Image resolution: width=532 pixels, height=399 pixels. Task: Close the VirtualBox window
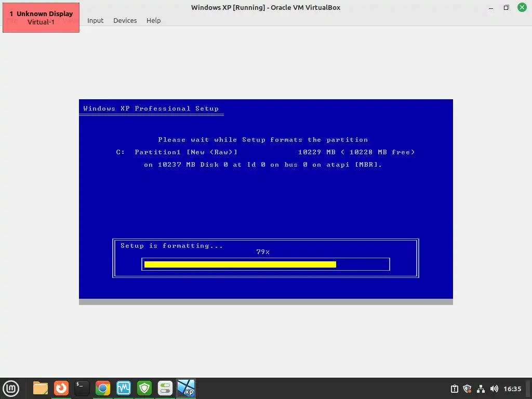[x=522, y=7]
